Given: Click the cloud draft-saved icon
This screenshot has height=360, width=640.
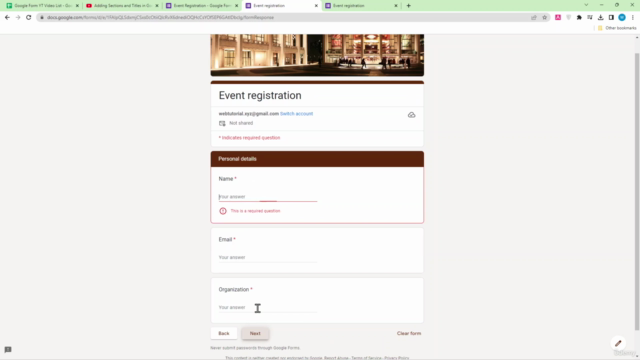Looking at the screenshot, I should pyautogui.click(x=411, y=115).
